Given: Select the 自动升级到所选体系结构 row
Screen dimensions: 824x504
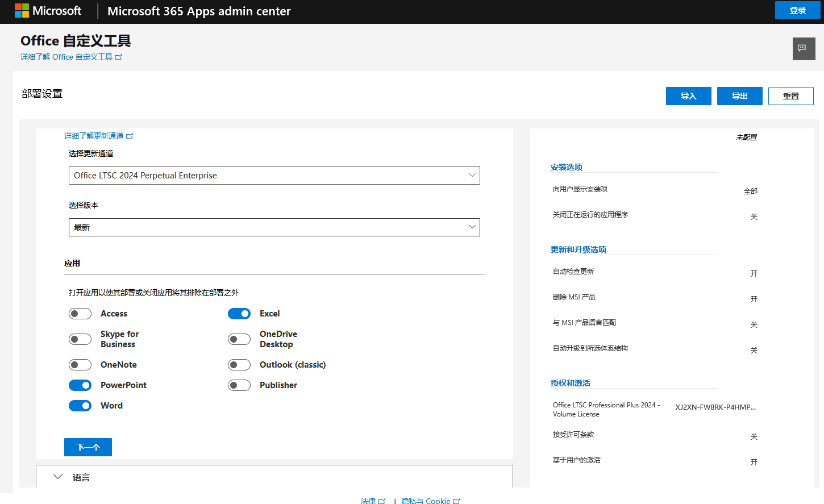Looking at the screenshot, I should (x=655, y=349).
